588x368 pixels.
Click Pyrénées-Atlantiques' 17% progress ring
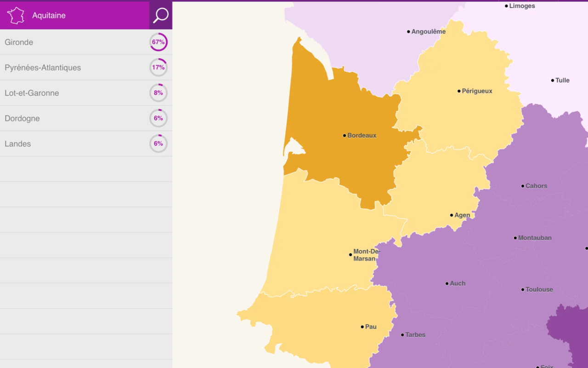158,67
